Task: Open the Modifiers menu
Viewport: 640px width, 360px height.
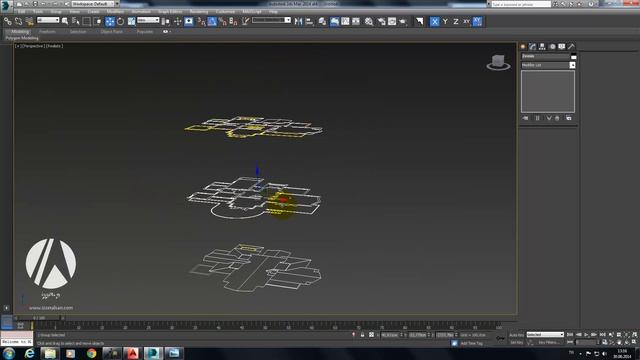Action: point(115,11)
